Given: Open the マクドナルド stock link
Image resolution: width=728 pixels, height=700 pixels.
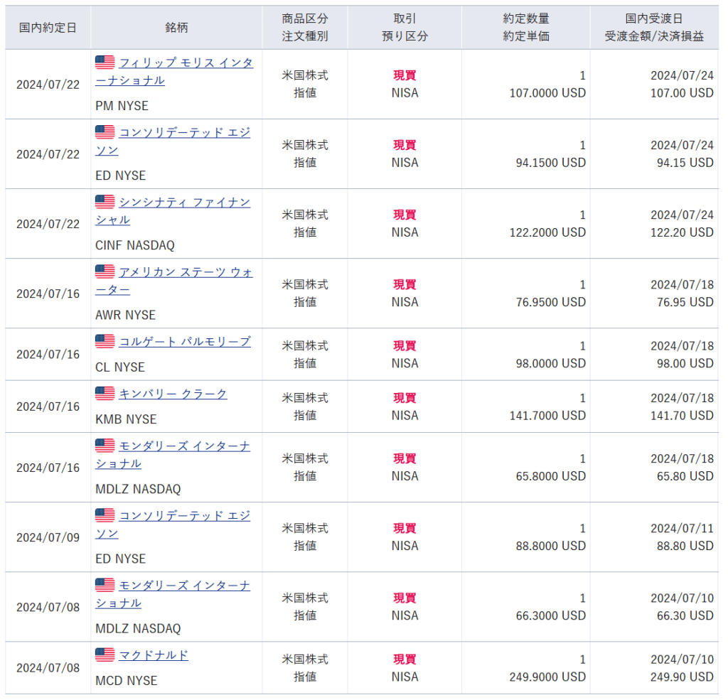Looking at the screenshot, I should click(x=154, y=655).
